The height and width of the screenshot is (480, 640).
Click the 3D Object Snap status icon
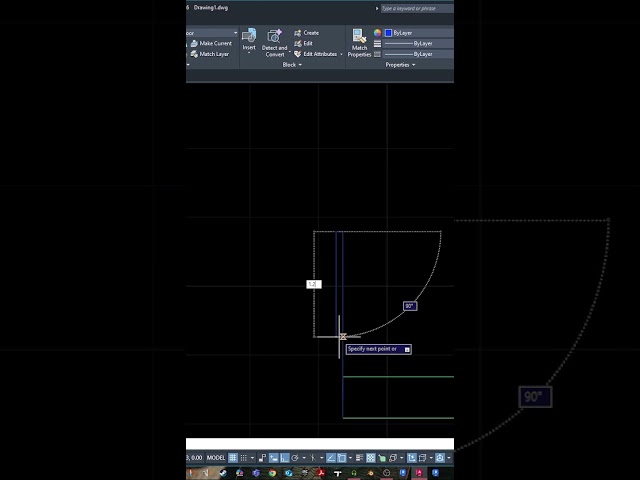point(393,458)
